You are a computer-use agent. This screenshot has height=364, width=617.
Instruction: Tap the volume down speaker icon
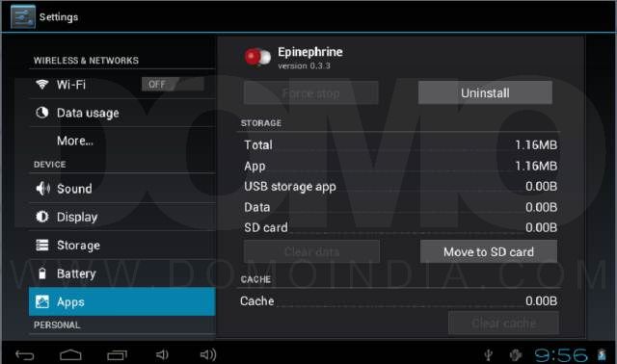point(162,355)
